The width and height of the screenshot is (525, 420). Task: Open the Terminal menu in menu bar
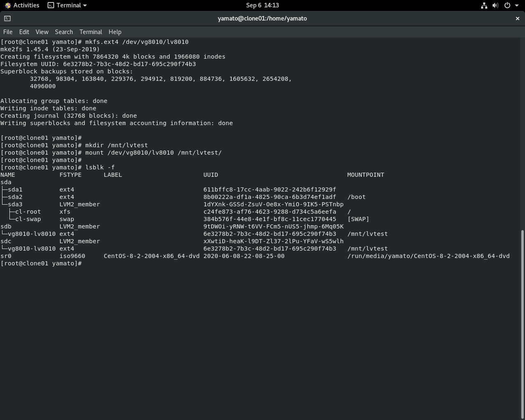click(x=91, y=32)
